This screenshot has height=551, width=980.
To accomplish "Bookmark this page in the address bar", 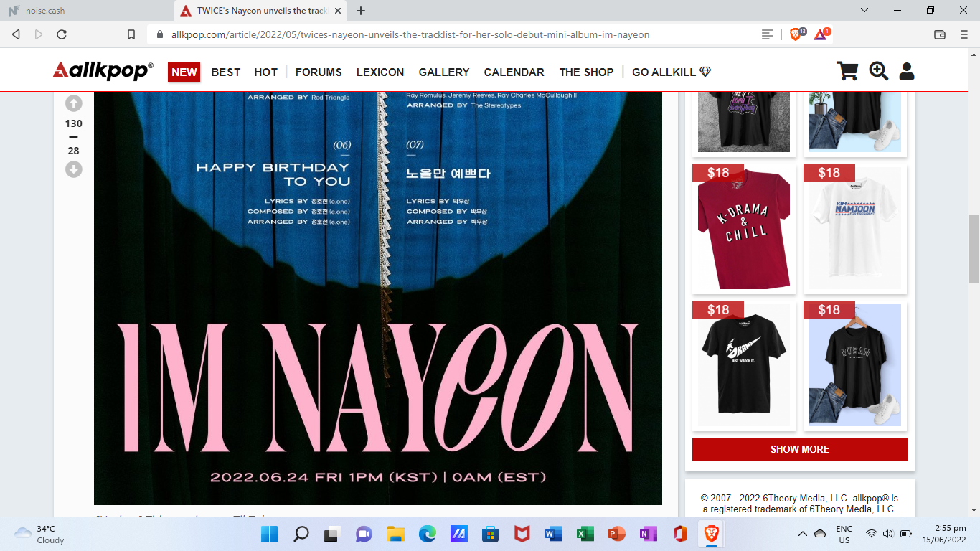I will (x=131, y=34).
